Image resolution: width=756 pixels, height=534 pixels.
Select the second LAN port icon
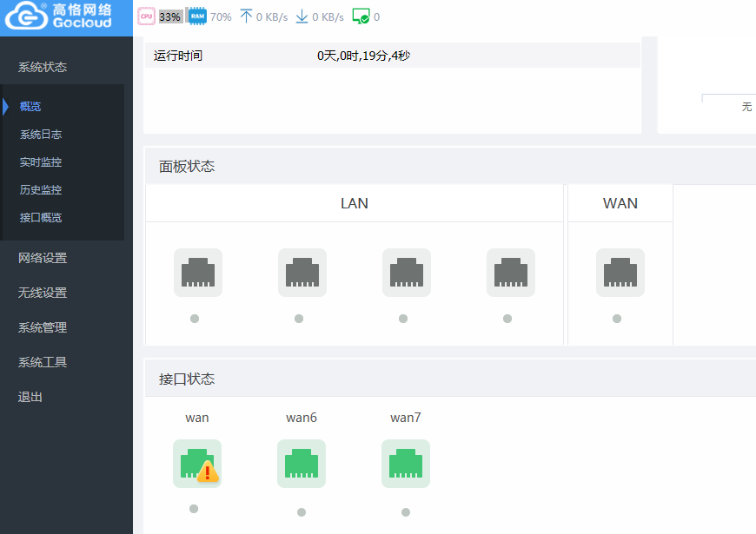tap(302, 273)
